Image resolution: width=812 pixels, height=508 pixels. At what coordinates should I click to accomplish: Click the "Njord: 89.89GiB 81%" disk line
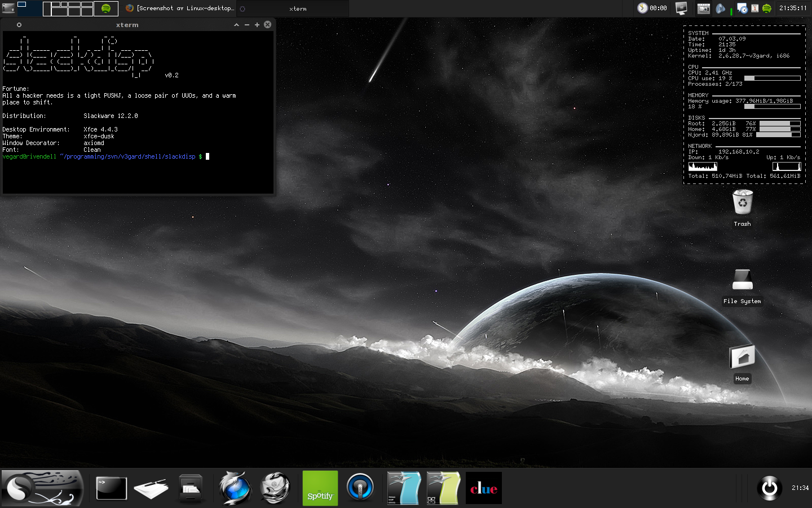(720, 135)
